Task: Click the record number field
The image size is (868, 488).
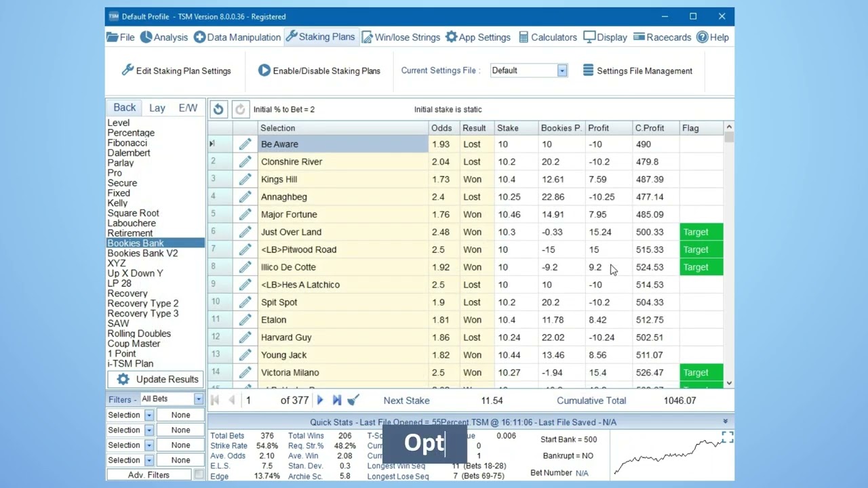Action: (260, 401)
